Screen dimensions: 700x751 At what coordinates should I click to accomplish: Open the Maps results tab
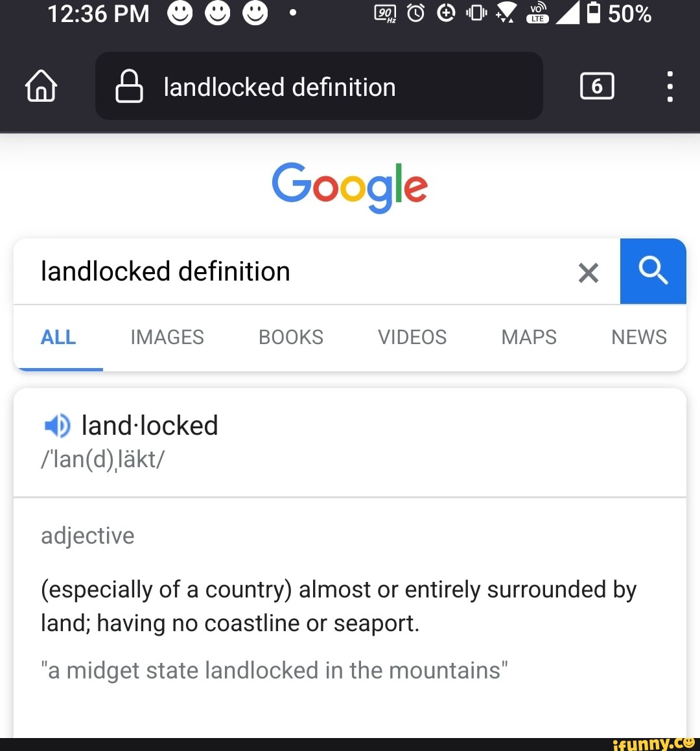point(529,337)
